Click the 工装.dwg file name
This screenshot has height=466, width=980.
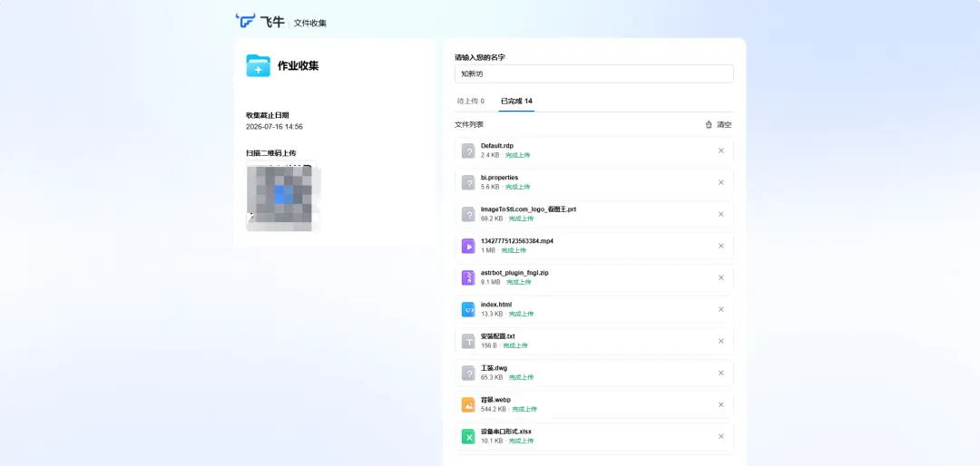pos(495,368)
